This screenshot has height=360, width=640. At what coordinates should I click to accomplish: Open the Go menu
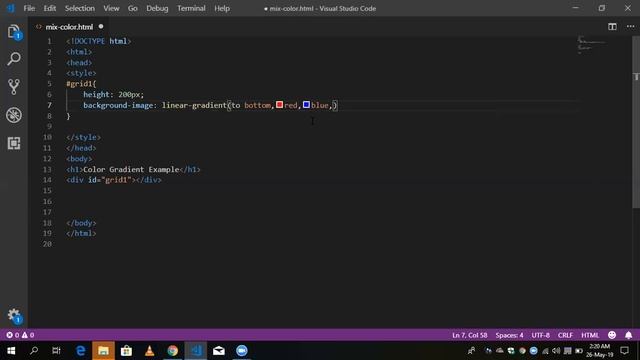tap(133, 8)
